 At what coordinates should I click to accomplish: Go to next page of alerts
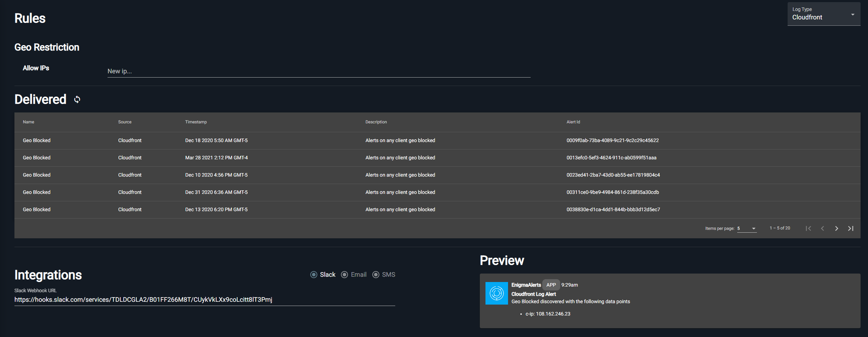(x=837, y=228)
